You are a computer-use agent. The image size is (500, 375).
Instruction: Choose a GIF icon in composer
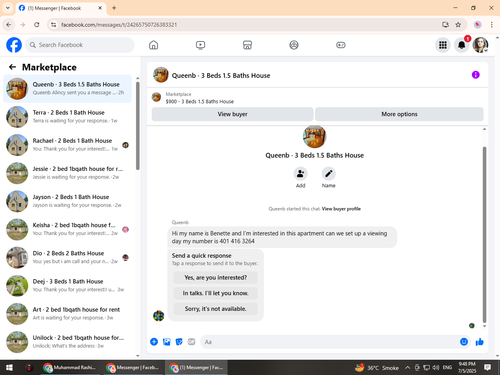click(x=191, y=342)
